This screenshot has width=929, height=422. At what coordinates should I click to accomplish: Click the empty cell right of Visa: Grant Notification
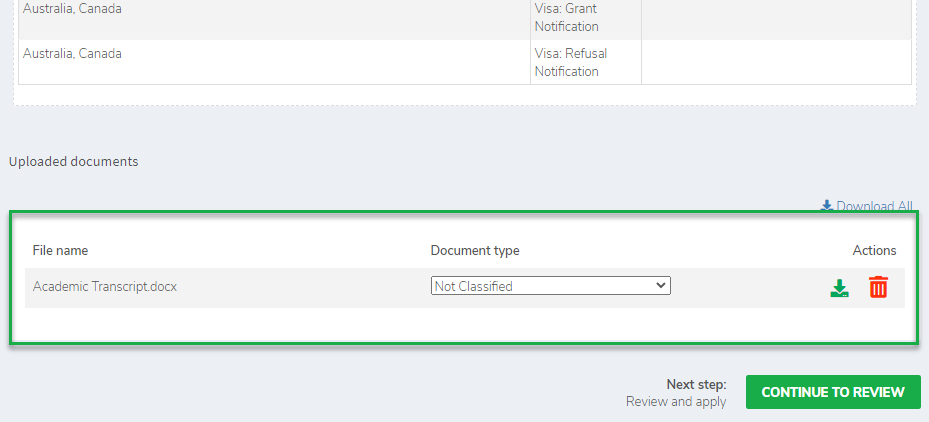tap(776, 18)
